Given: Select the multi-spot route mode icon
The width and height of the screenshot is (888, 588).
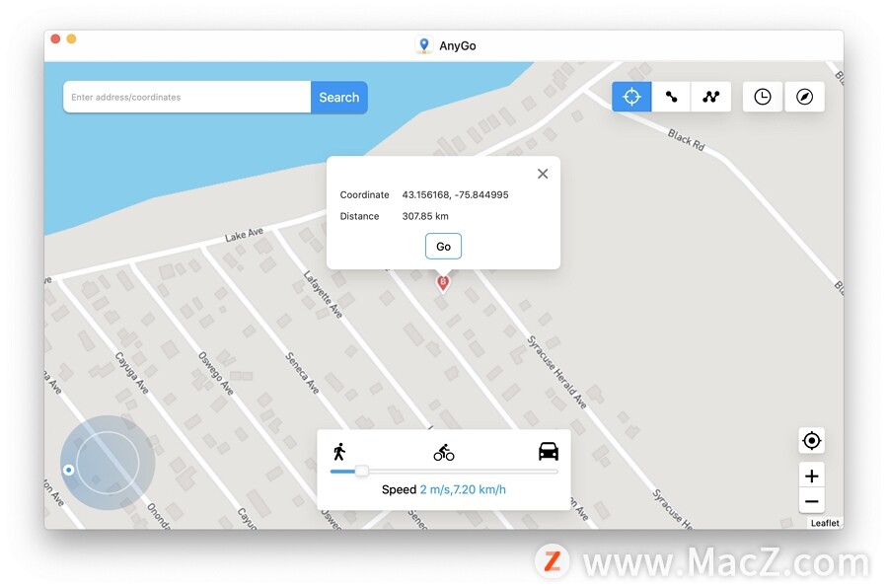Looking at the screenshot, I should (710, 97).
